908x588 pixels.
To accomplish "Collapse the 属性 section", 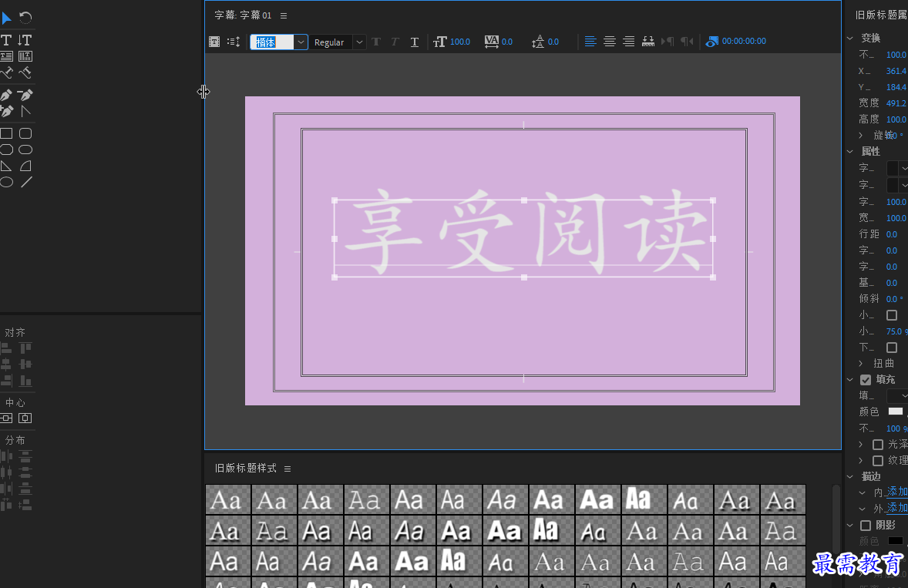I will [x=850, y=152].
